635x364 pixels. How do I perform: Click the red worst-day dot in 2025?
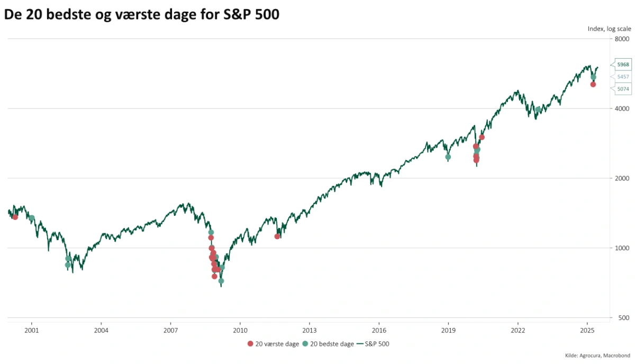point(593,84)
